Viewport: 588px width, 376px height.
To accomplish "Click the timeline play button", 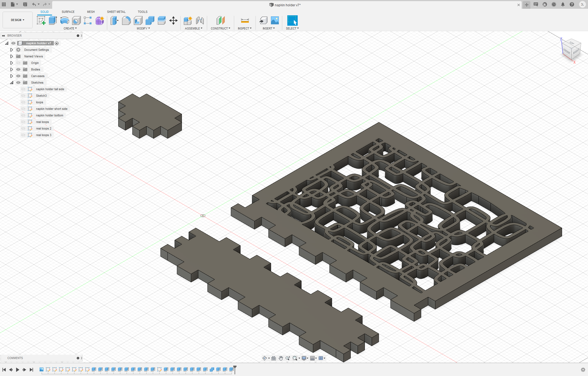I will click(x=18, y=370).
